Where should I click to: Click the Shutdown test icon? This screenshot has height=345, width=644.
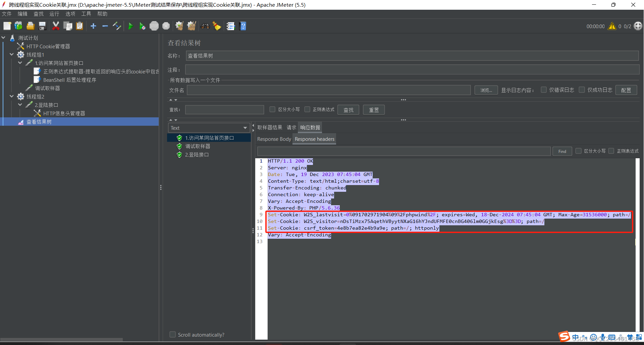(x=166, y=26)
